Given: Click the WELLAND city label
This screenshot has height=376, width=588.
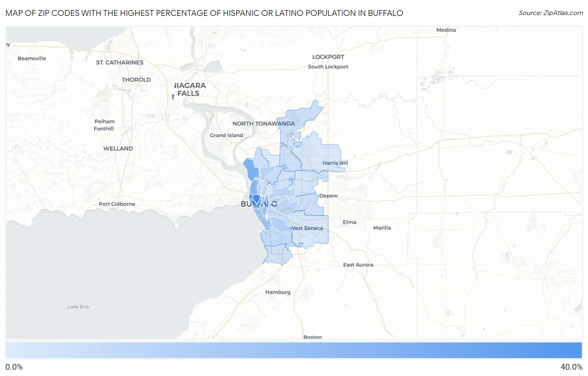Looking at the screenshot, I should pos(118,148).
